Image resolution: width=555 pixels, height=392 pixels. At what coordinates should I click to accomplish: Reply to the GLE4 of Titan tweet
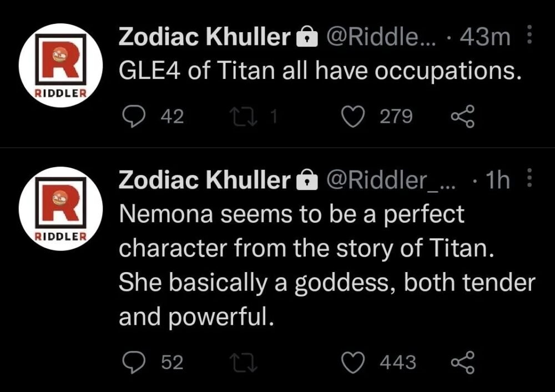[x=133, y=116]
